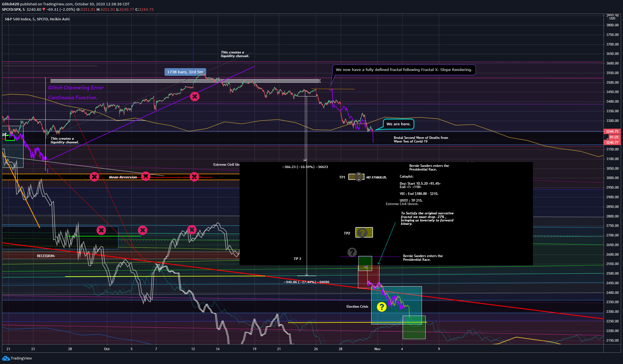Click 'Bernie Sanders enters' text above Catalyst
This screenshot has width=623, height=364.
coord(429,167)
